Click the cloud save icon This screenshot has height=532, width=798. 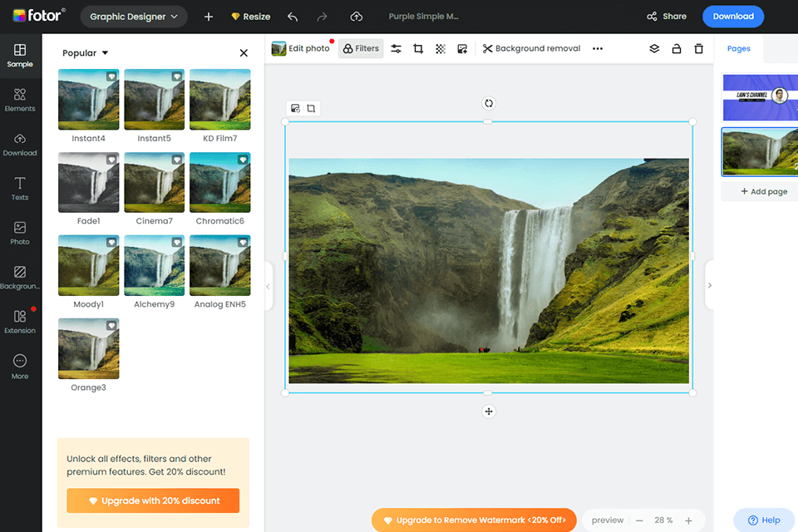[x=357, y=17]
